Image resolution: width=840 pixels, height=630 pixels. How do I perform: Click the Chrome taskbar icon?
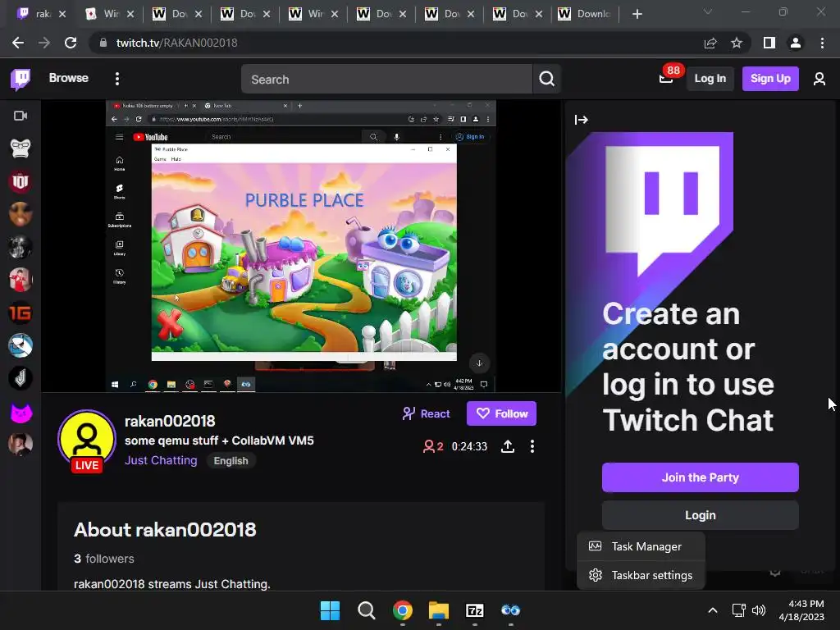[402, 610]
